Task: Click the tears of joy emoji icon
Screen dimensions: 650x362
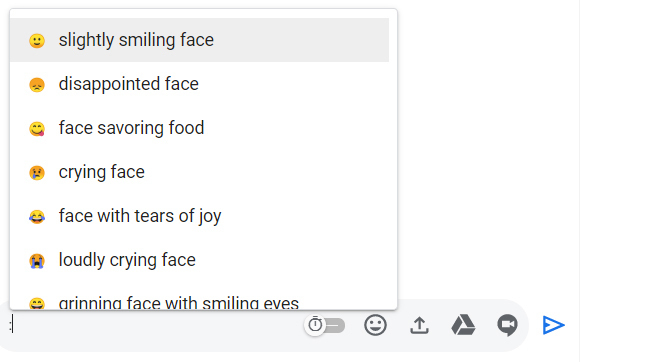Action: (x=37, y=217)
